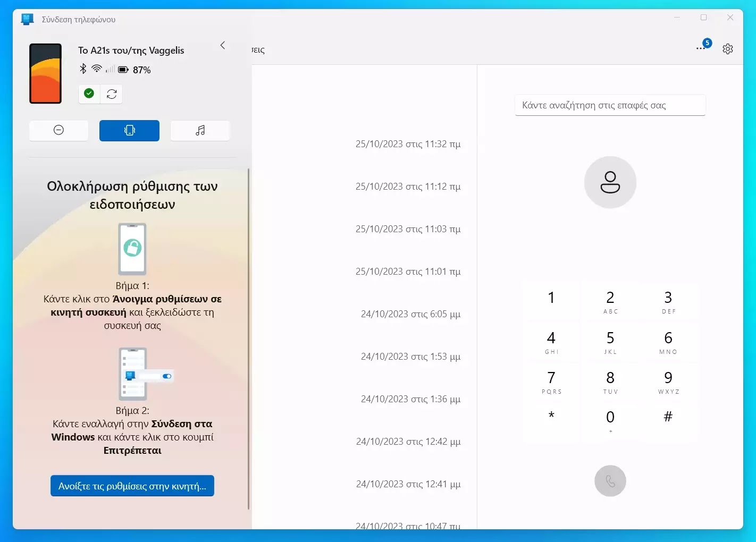This screenshot has width=756, height=542.
Task: Close the Σύνδεση τηλεφώνου window
Action: 730,18
